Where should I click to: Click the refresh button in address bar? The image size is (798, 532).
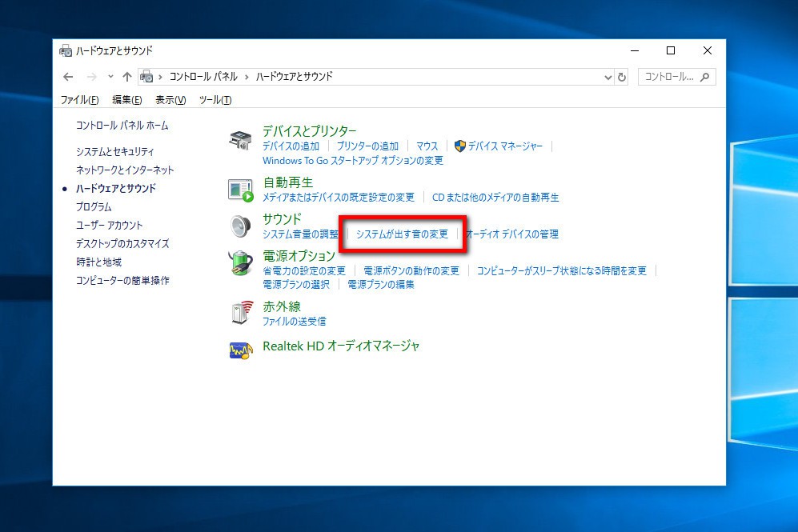[623, 77]
